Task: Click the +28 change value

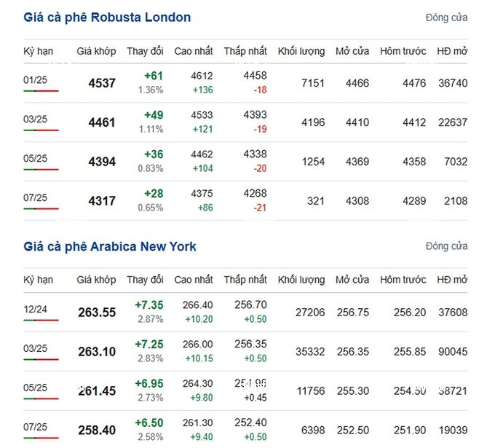Action: tap(154, 194)
